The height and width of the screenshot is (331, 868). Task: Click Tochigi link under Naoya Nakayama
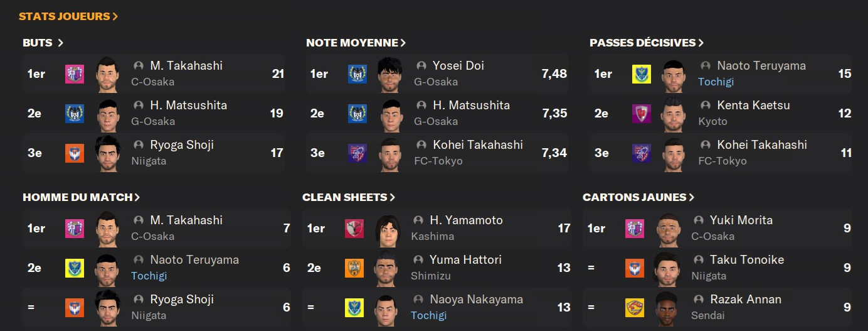pos(428,315)
